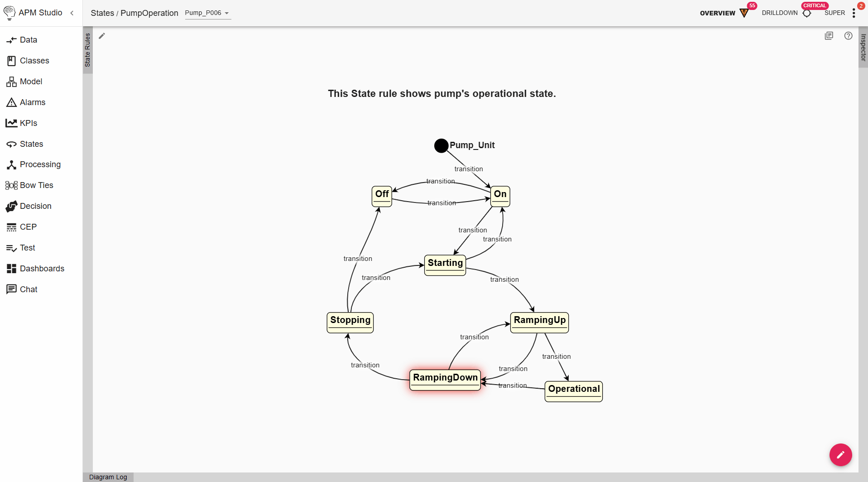Select the Stopping state node
The image size is (868, 482).
pos(350,322)
